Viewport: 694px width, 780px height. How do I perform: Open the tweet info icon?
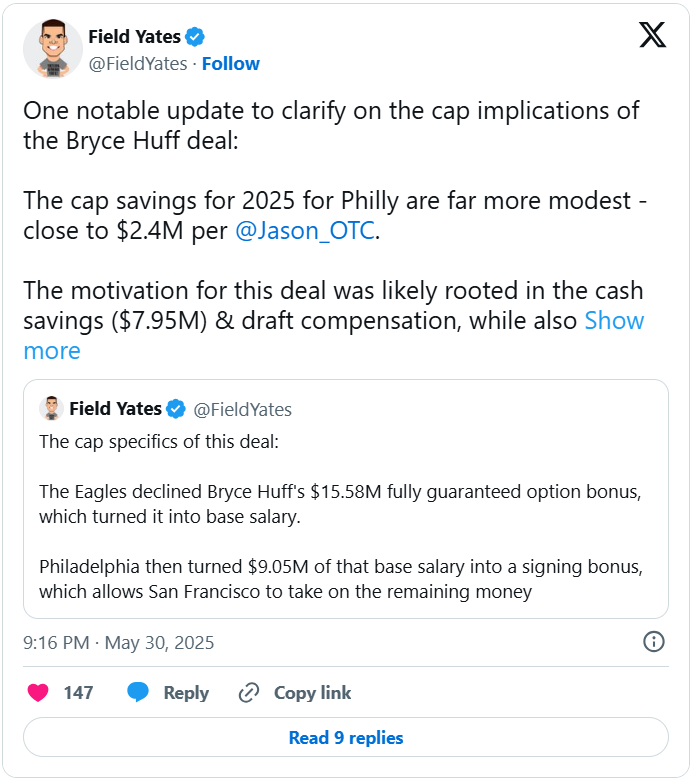point(653,642)
